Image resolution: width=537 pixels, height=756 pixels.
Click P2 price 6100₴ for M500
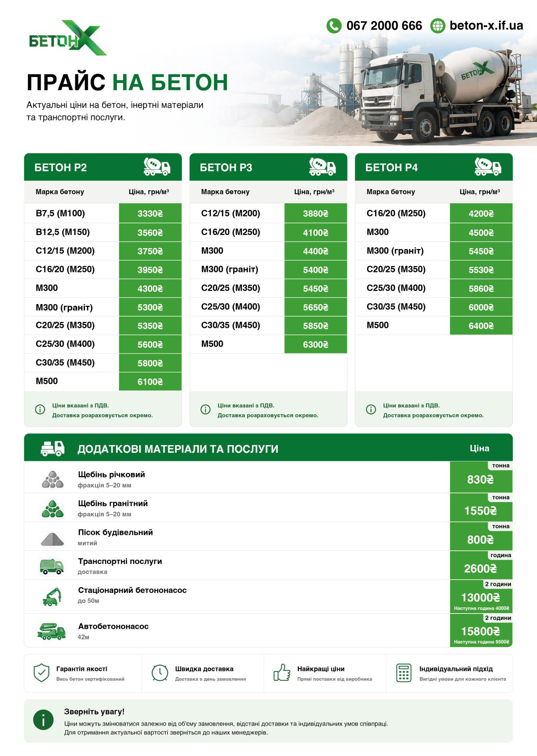tap(150, 382)
